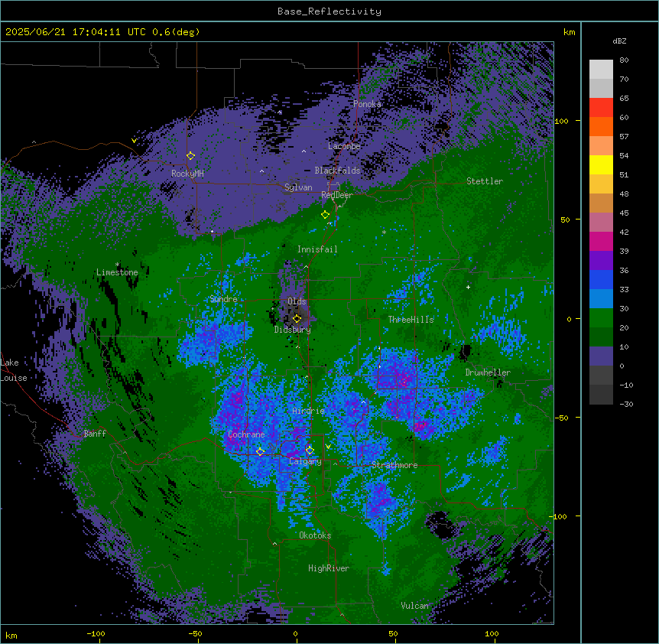Click the white plus marker north of Drumheller
The image size is (659, 644).
coord(468,287)
